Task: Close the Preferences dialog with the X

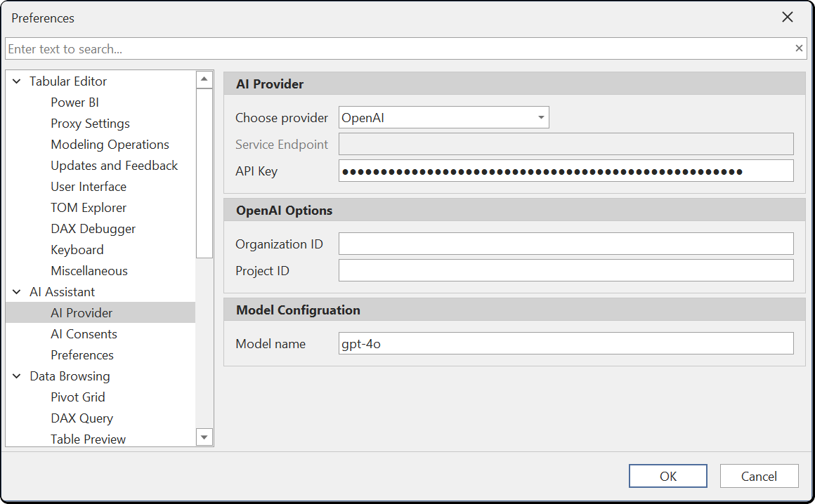Action: pos(788,17)
